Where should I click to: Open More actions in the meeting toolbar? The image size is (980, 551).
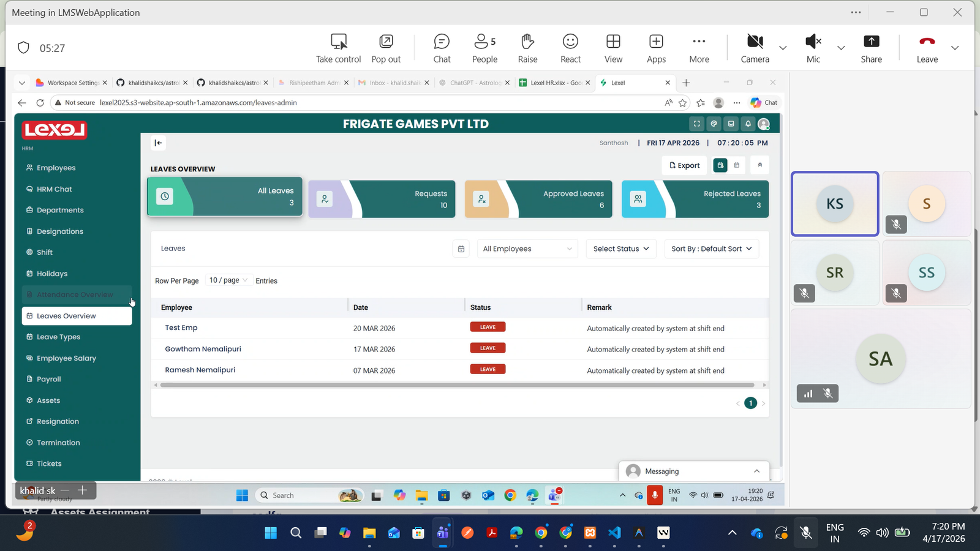click(x=699, y=48)
